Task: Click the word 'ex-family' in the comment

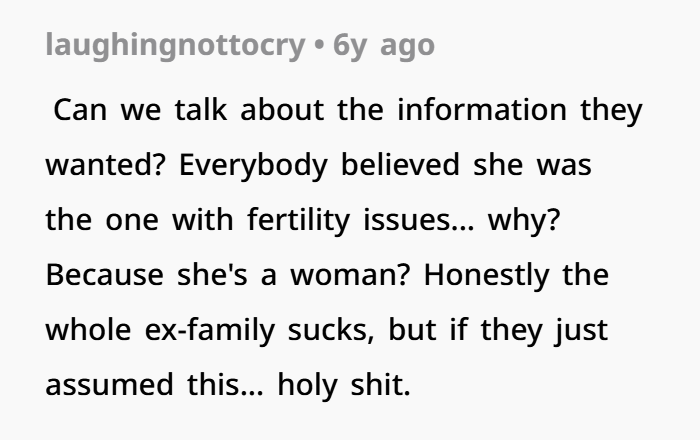Action: [x=218, y=329]
